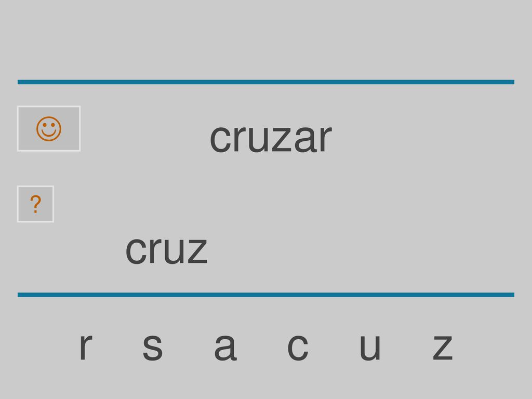This screenshot has height=399, width=532.
Task: Open help with the question mark button
Action: (x=35, y=204)
